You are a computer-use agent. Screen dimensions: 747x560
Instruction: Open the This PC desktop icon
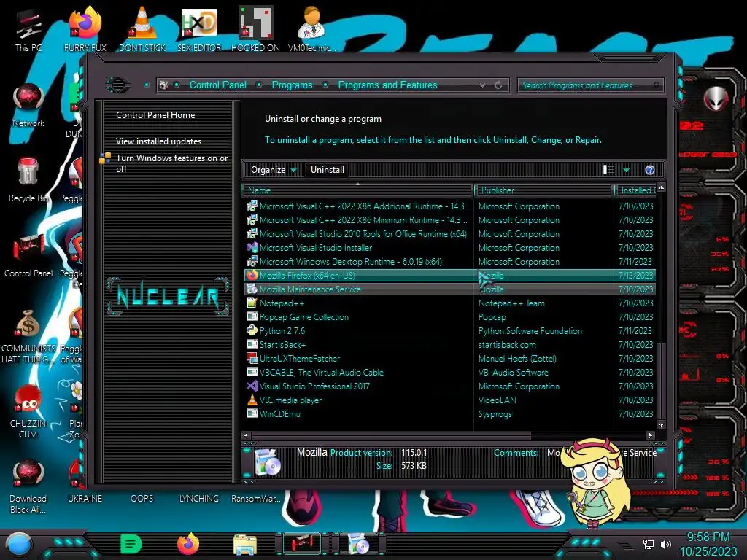[x=28, y=30]
